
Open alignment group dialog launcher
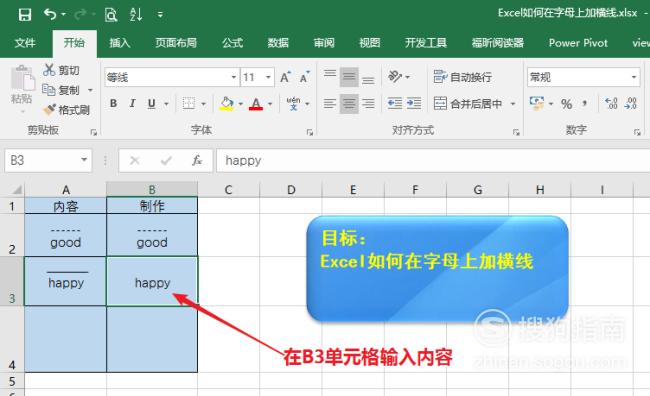click(x=516, y=132)
